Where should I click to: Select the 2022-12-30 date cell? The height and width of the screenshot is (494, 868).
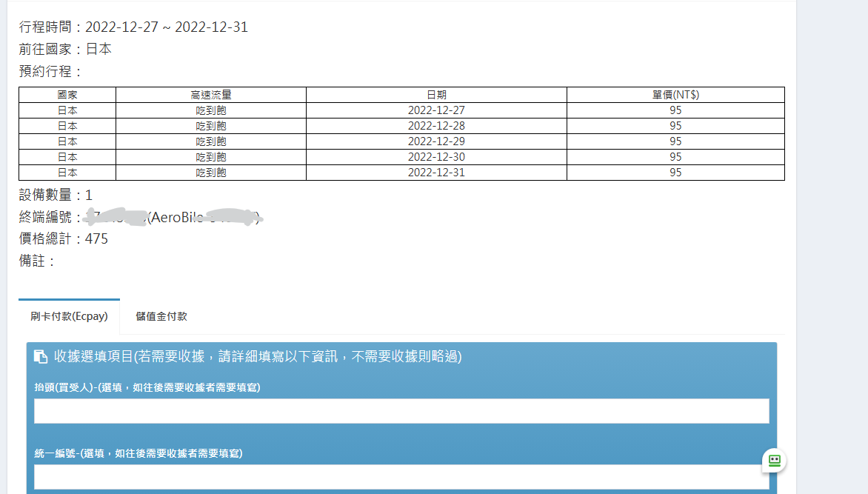click(436, 157)
